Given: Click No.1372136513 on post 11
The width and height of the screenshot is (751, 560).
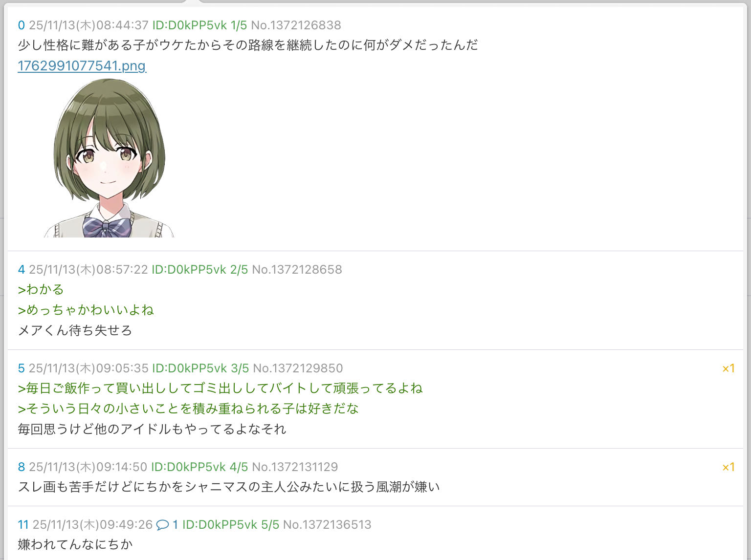Looking at the screenshot, I should [327, 525].
